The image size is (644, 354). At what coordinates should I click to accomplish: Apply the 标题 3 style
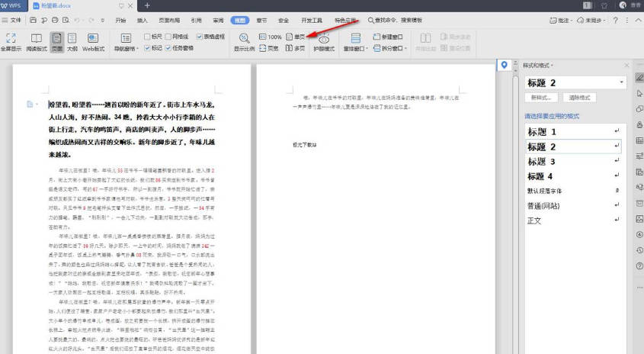click(x=573, y=162)
